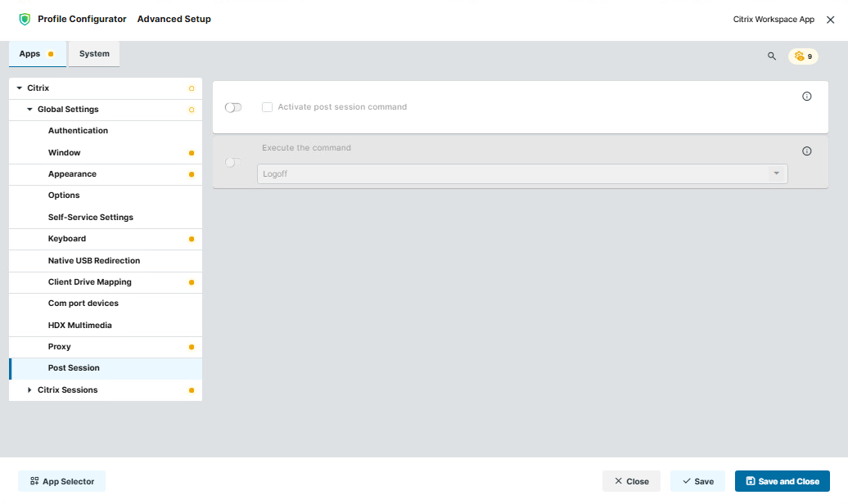
Task: Open the App Selector
Action: click(61, 481)
